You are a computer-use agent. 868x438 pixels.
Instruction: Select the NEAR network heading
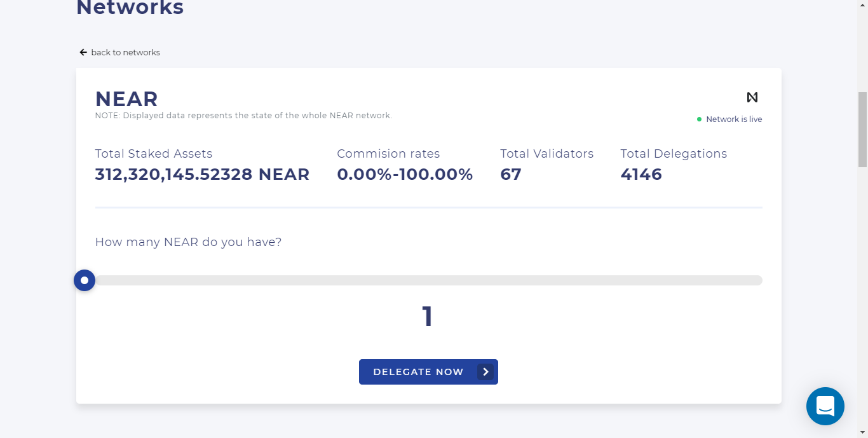(126, 99)
